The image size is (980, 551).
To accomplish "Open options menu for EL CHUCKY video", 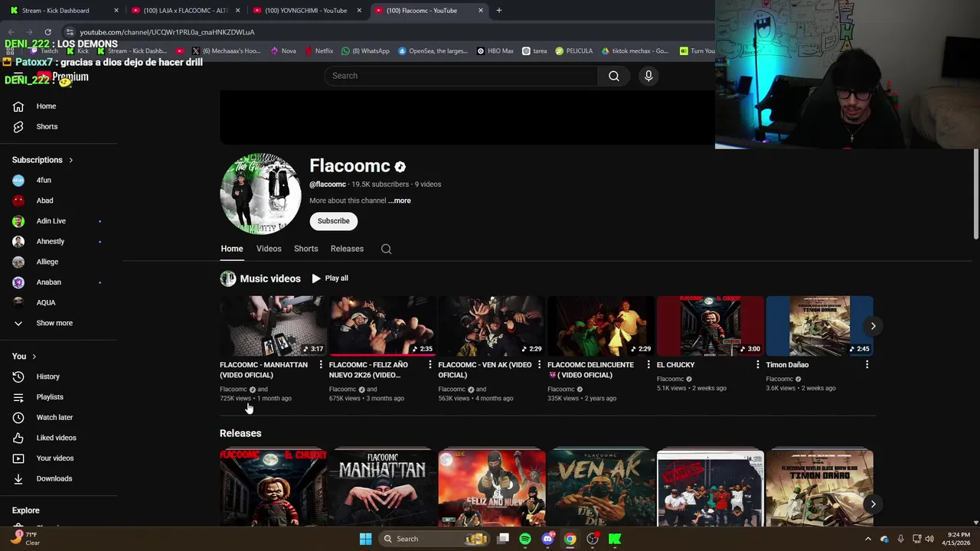I will click(757, 365).
